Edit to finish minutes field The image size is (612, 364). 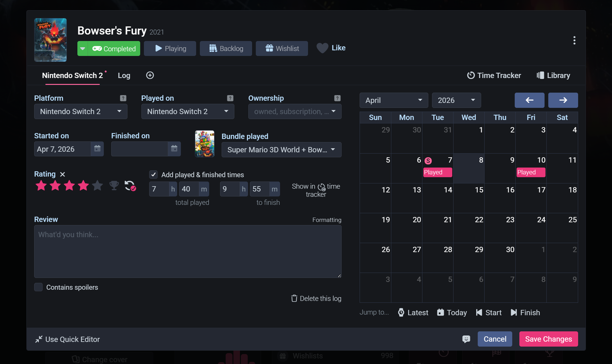pos(260,189)
